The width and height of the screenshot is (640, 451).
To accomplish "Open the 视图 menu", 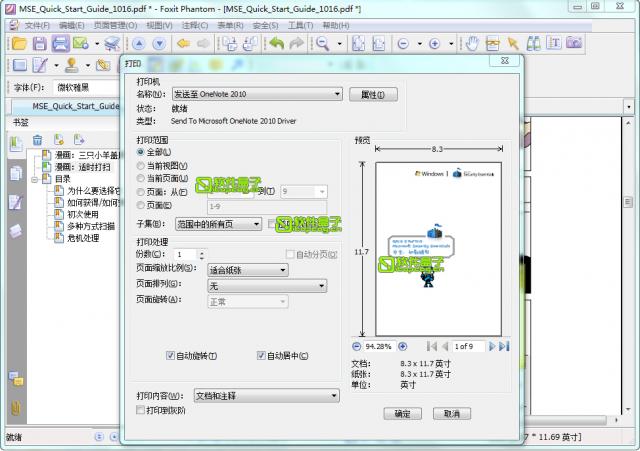I will (158, 25).
